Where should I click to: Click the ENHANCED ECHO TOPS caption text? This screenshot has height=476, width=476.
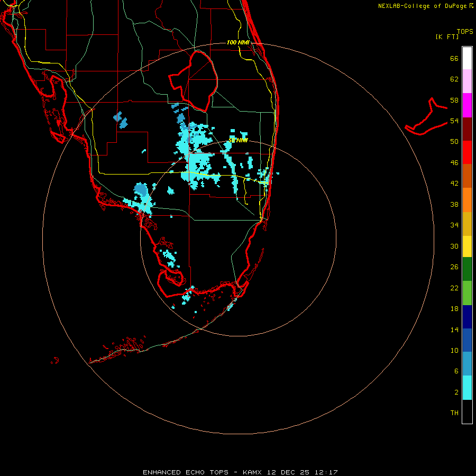(x=186, y=472)
